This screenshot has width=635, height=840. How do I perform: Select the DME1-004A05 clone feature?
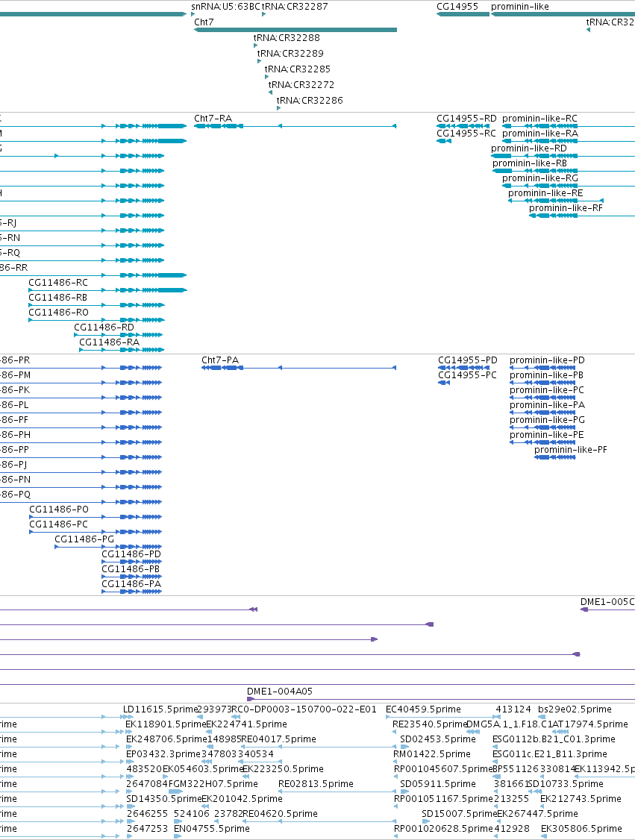click(x=441, y=699)
